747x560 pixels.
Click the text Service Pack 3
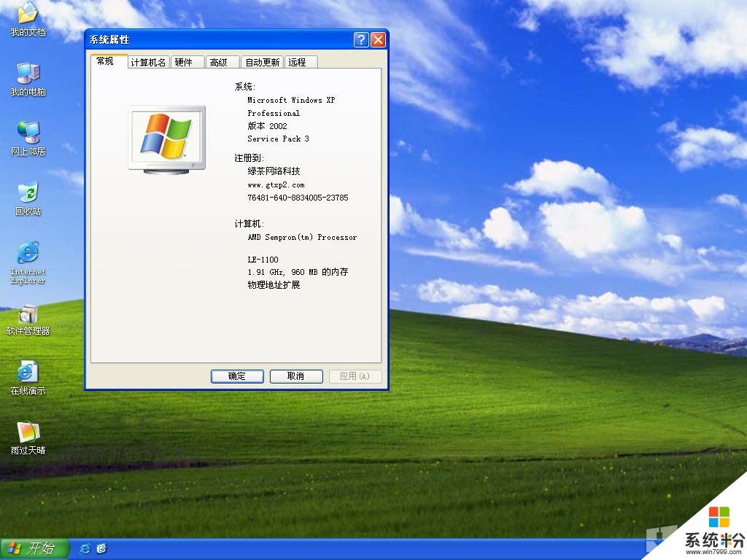(278, 139)
